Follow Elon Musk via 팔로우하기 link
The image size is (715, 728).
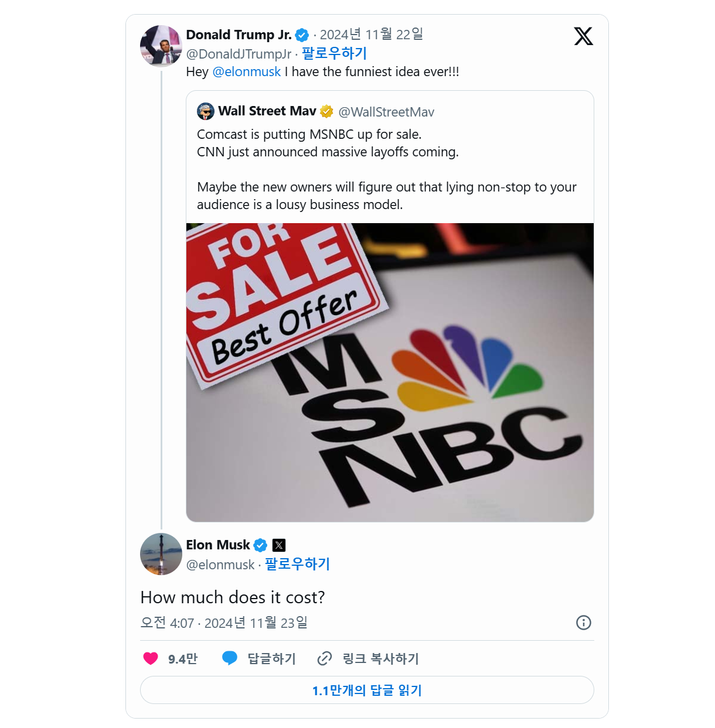pyautogui.click(x=297, y=565)
